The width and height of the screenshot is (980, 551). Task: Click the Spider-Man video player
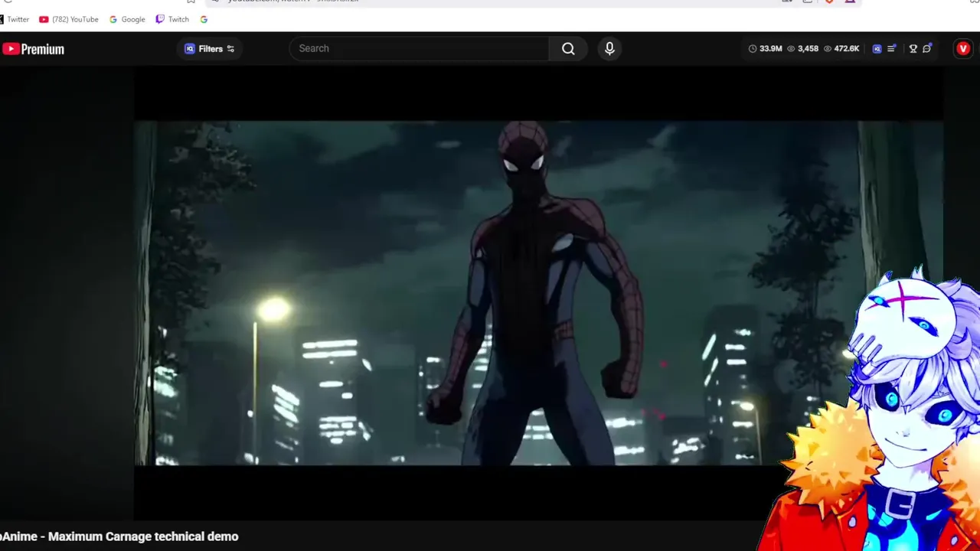tap(538, 293)
